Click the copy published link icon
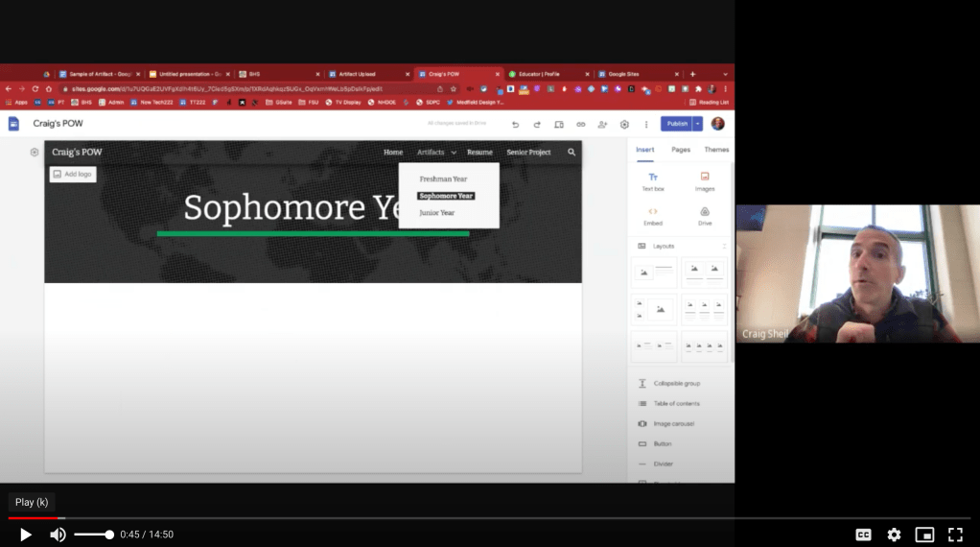Image resolution: width=980 pixels, height=547 pixels. tap(580, 125)
